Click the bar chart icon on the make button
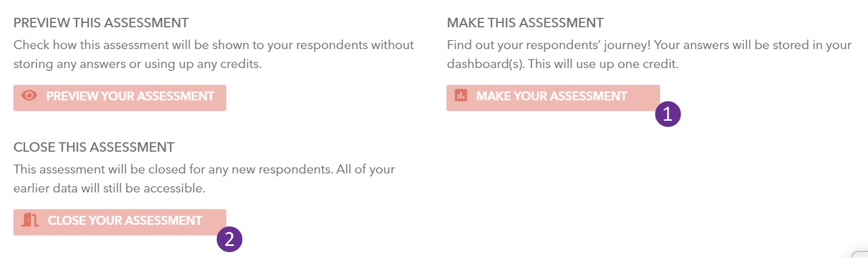 [461, 96]
